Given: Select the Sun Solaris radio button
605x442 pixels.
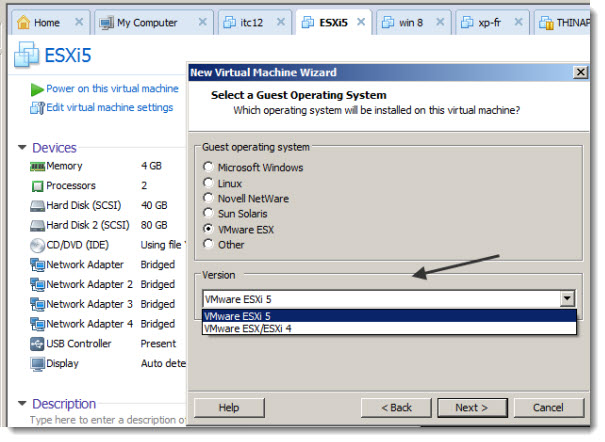Looking at the screenshot, I should pyautogui.click(x=208, y=213).
